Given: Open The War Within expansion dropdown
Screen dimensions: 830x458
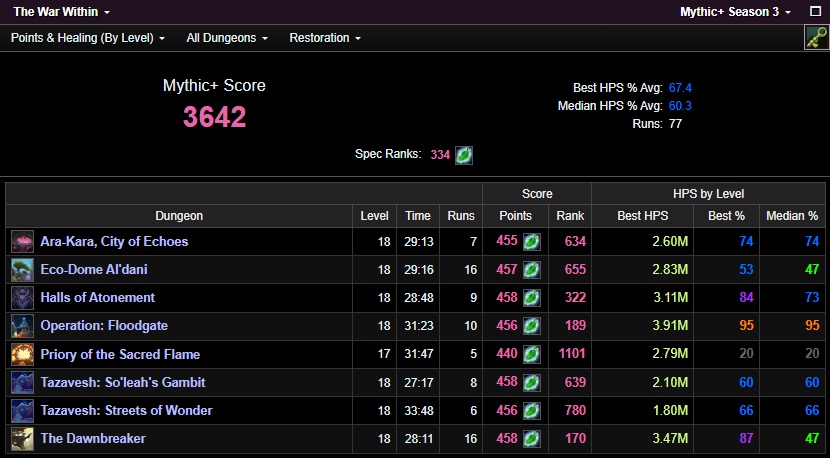Looking at the screenshot, I should (x=61, y=12).
